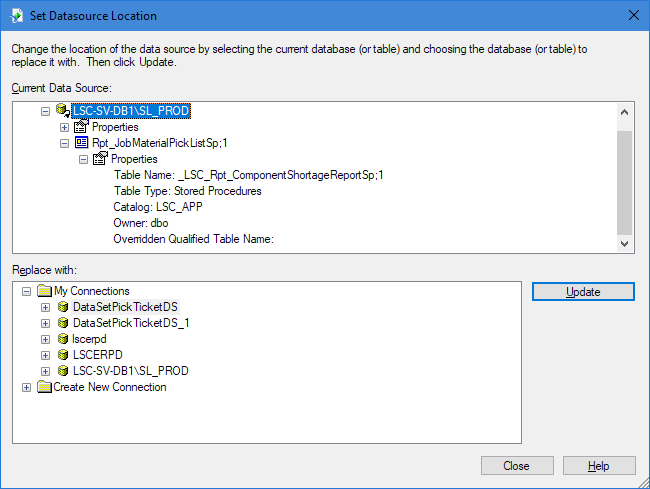
Task: Click the My Connections folder icon
Action: tap(44, 291)
